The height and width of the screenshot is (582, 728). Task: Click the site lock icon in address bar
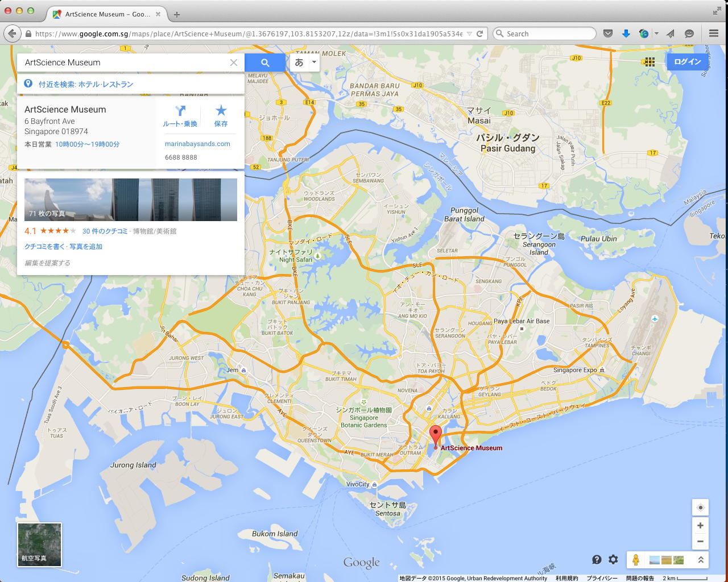pyautogui.click(x=28, y=34)
